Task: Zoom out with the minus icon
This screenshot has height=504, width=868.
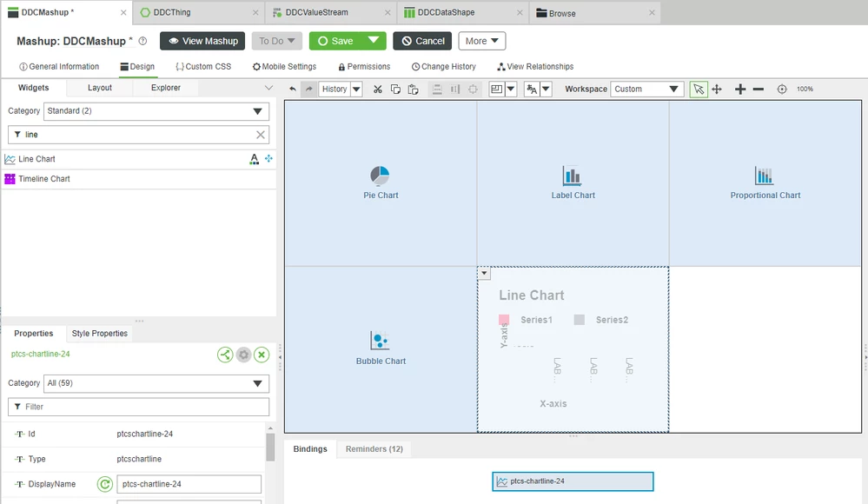Action: [x=759, y=89]
